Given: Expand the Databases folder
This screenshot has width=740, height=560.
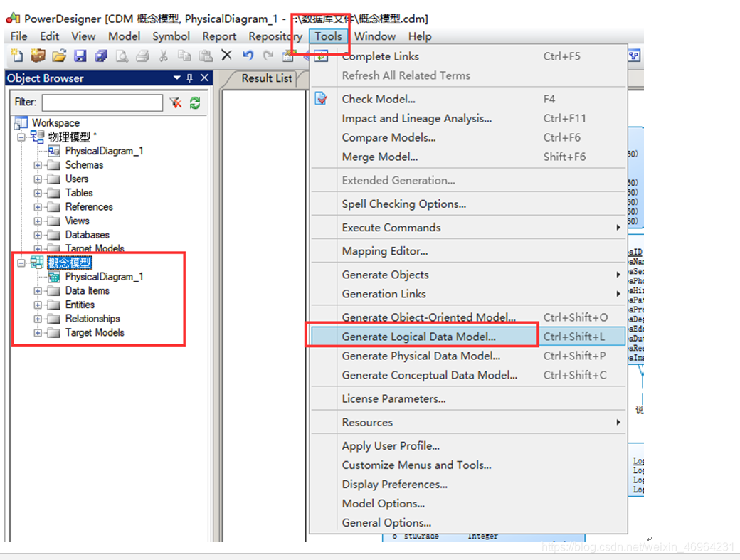Looking at the screenshot, I should pos(37,235).
